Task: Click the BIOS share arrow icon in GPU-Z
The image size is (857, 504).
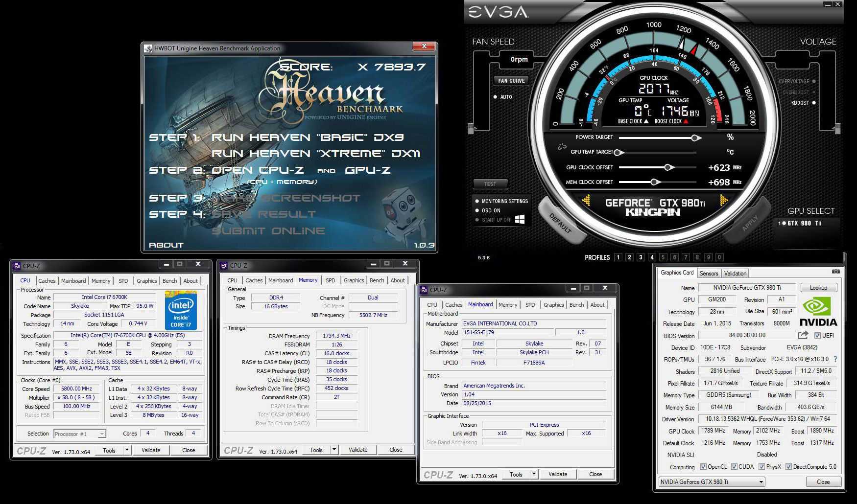Action: tap(803, 335)
